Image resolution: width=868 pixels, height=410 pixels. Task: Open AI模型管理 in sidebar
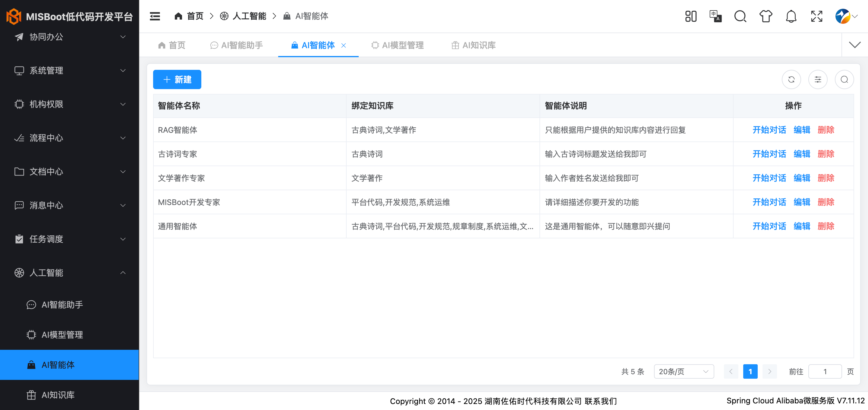click(x=69, y=334)
